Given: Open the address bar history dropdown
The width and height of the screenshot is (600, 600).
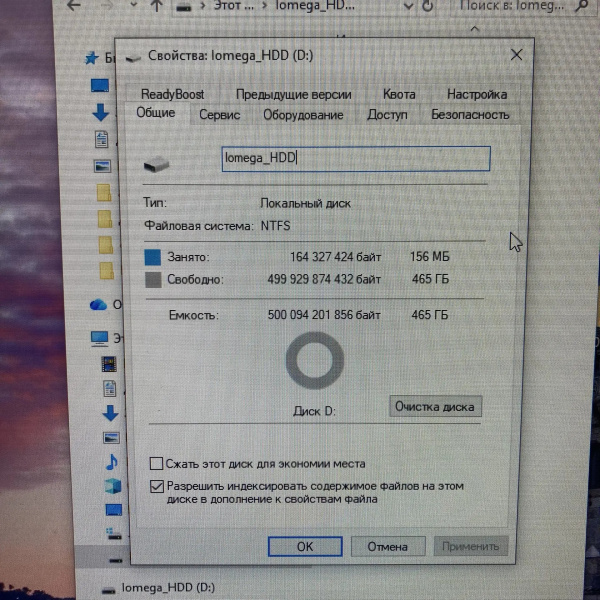Looking at the screenshot, I should coord(408,6).
